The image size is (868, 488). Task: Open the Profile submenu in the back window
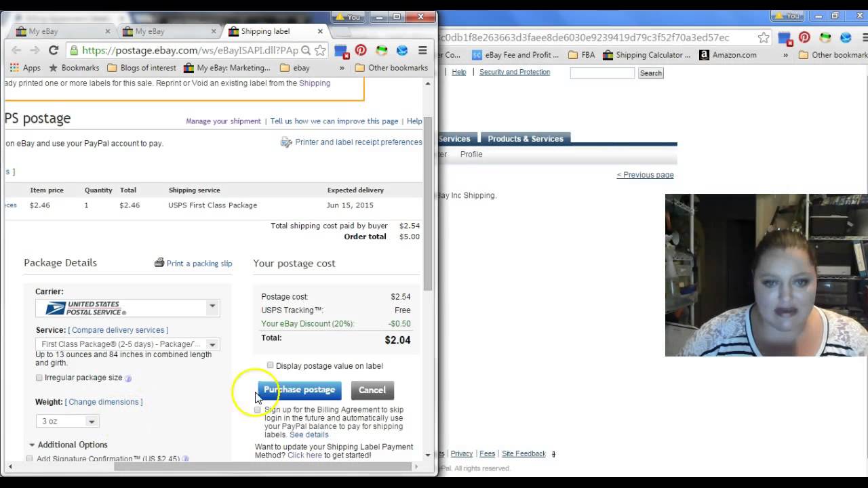click(x=471, y=155)
